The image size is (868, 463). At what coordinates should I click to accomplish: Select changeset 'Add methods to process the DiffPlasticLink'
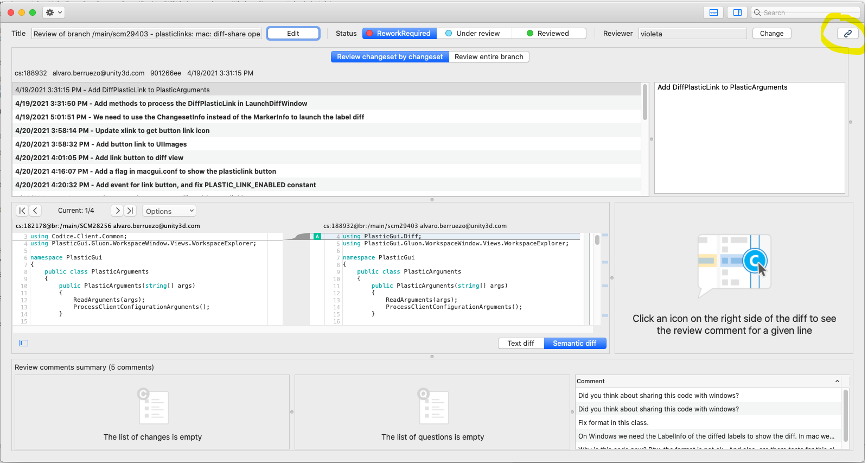click(x=326, y=103)
